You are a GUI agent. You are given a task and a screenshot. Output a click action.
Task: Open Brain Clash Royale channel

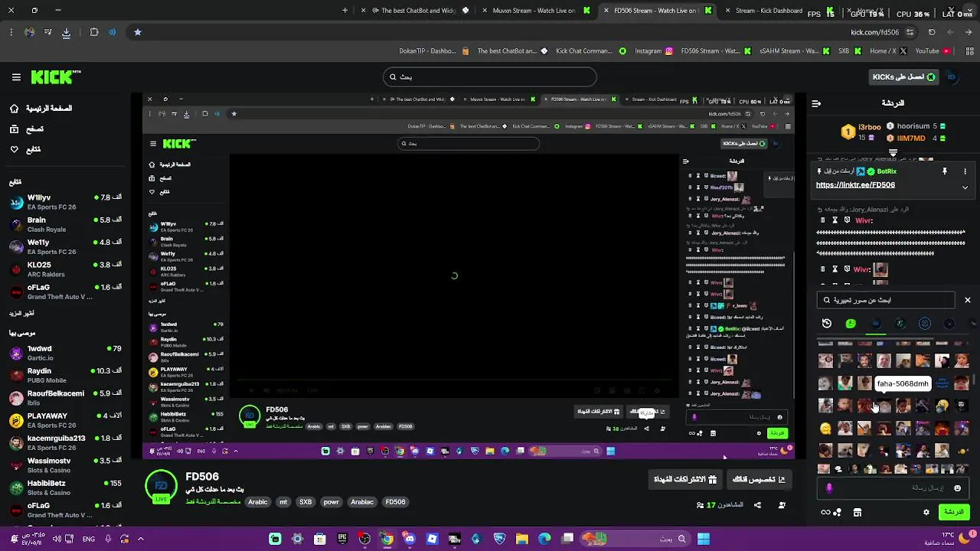point(65,224)
